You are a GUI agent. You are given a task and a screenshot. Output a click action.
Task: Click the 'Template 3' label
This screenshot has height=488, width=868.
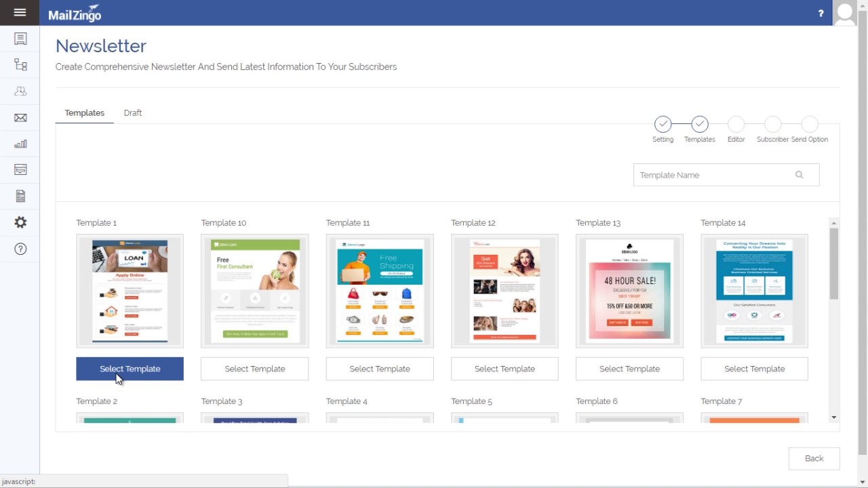point(222,401)
